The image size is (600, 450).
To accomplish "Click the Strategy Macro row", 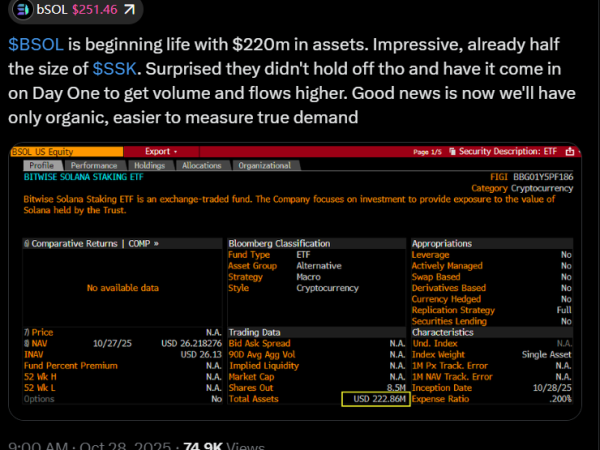I will pos(316,277).
